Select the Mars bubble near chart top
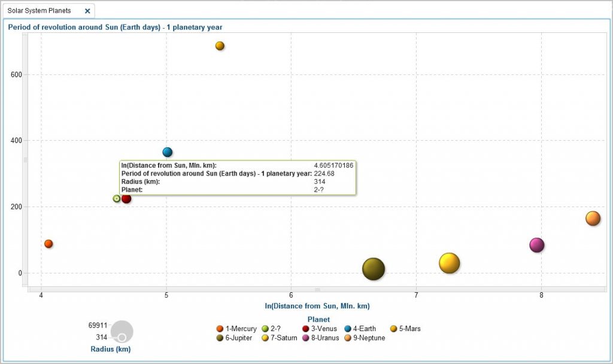Image resolution: width=613 pixels, height=364 pixels. (x=220, y=46)
